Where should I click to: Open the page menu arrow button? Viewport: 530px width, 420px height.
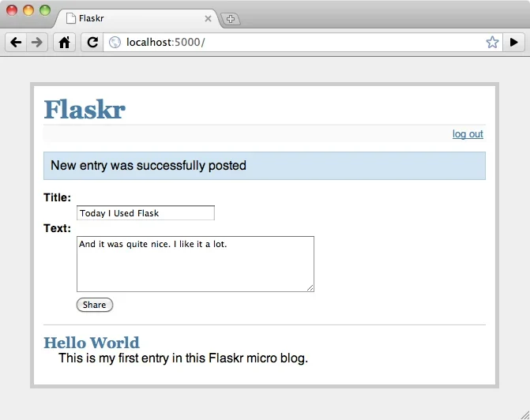point(513,42)
